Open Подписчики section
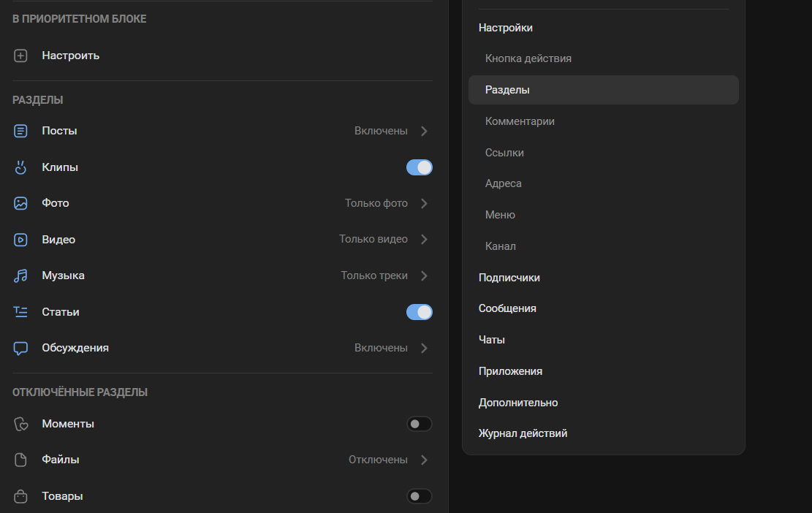The width and height of the screenshot is (812, 513). click(x=509, y=278)
